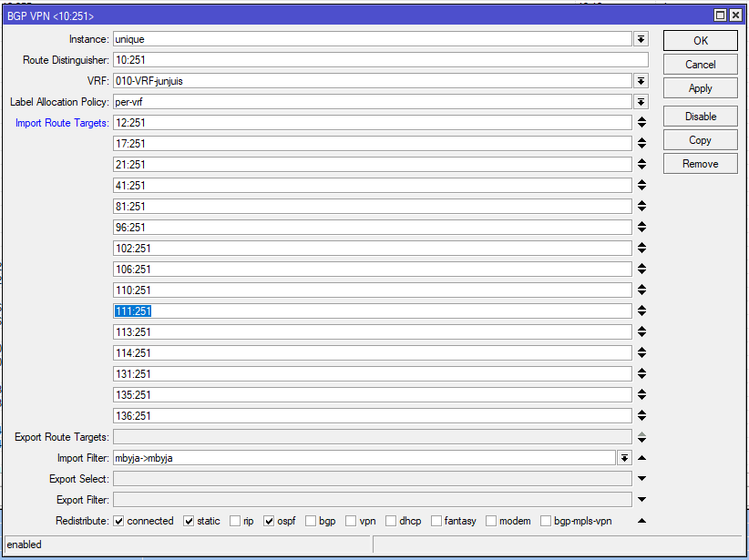Screen dimensions: 749x560
Task: Expand the Export Select field arrow
Action: pyautogui.click(x=641, y=479)
